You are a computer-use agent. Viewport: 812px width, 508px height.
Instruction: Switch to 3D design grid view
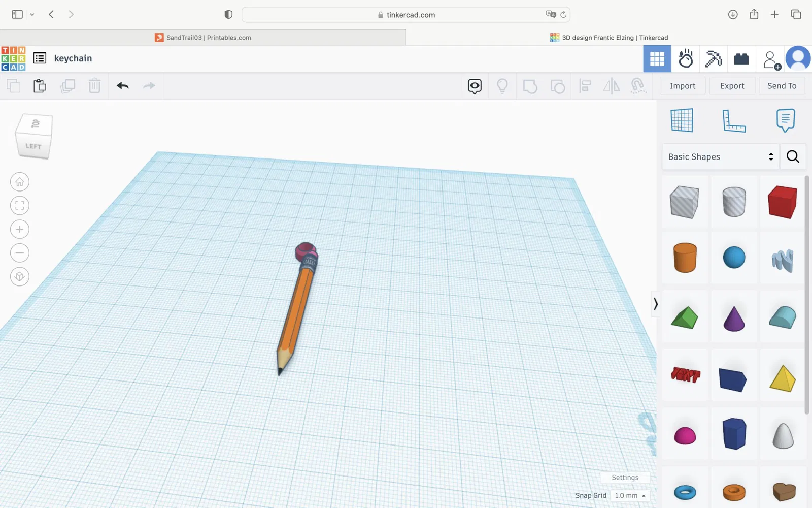[657, 59]
